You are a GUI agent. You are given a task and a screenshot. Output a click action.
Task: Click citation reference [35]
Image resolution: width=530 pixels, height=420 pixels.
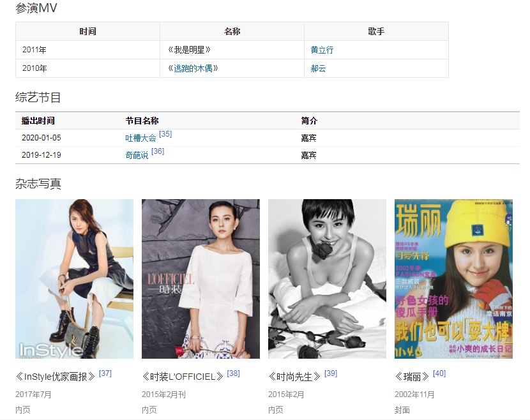[165, 134]
